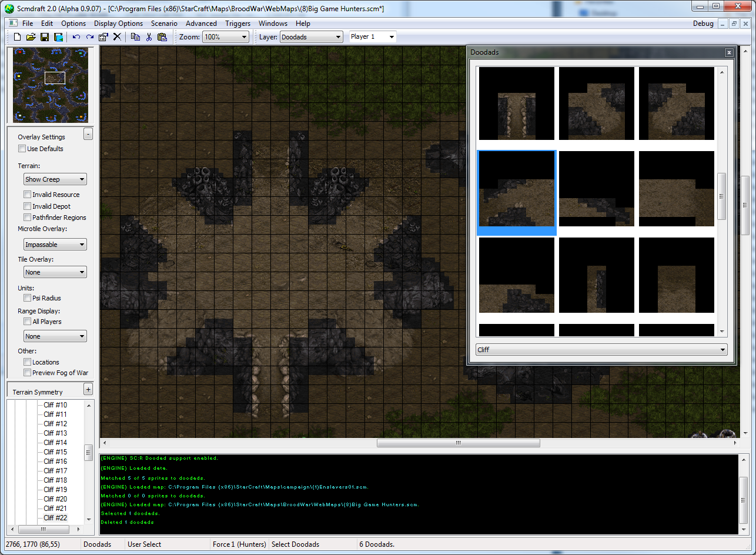Click '6 Doodads.' status bar entry
This screenshot has height=555, width=756.
[377, 544]
